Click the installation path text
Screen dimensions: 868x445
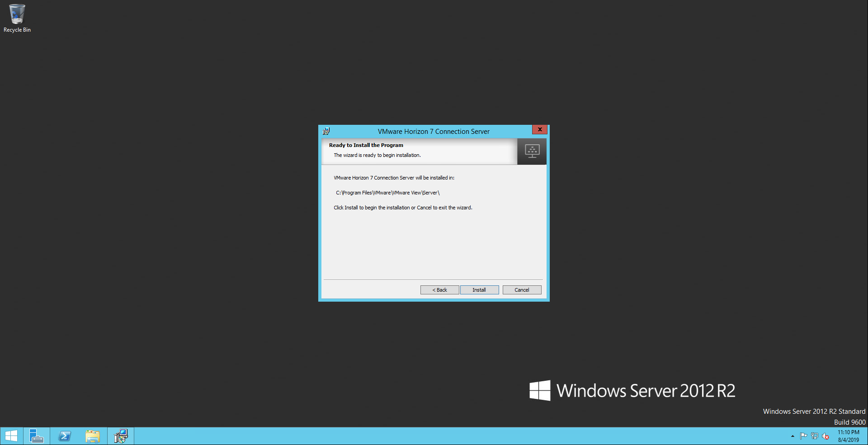387,193
